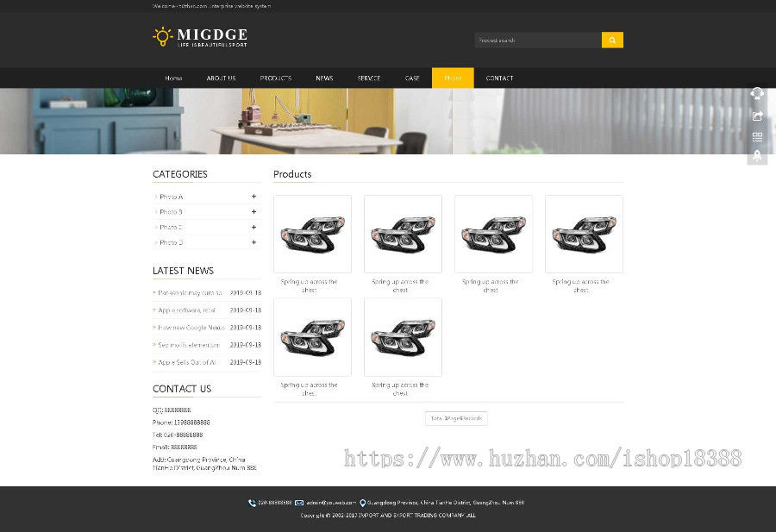Click the MIGDGE lightbulb logo
The height and width of the screenshot is (532, 776).
[x=200, y=36]
